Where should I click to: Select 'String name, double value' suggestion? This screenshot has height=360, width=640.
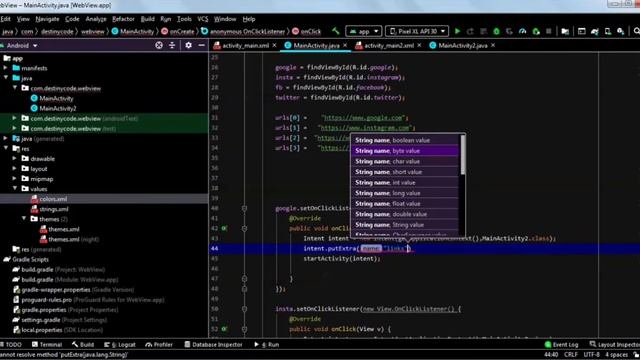pos(405,214)
